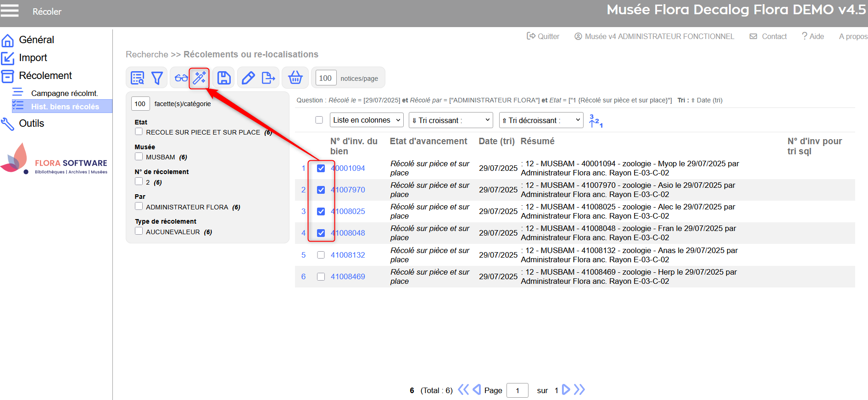Open inventory record 41008469
The width and height of the screenshot is (868, 400).
click(348, 276)
